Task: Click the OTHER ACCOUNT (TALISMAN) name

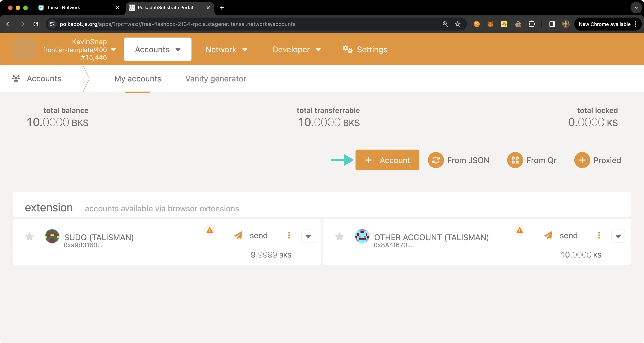Action: (431, 237)
